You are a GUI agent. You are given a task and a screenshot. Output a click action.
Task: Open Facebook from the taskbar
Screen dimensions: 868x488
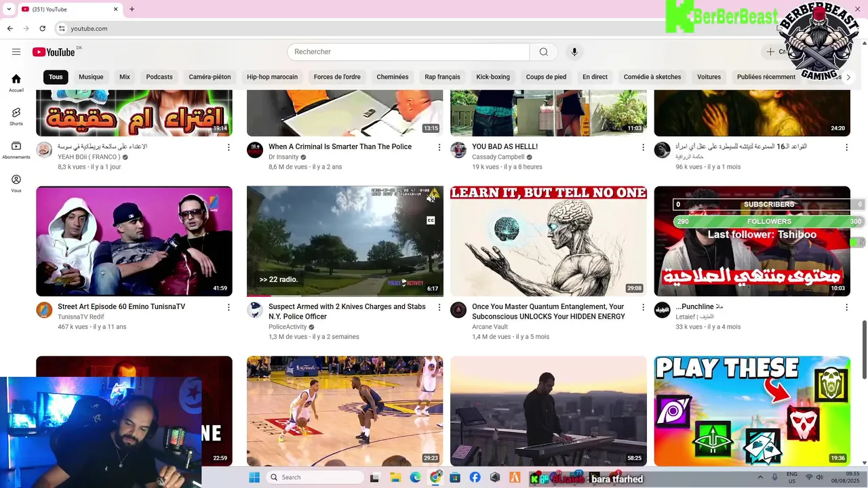pos(475,477)
